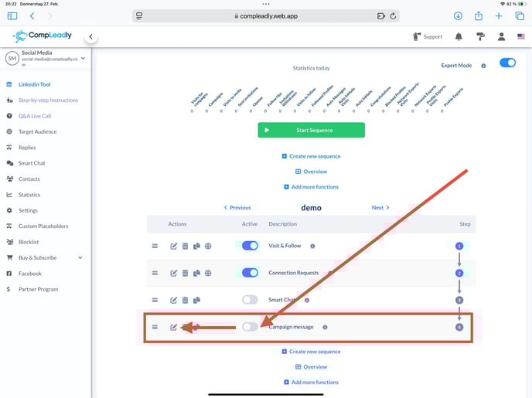
Task: Delete the Connection Requests step
Action: tap(186, 273)
